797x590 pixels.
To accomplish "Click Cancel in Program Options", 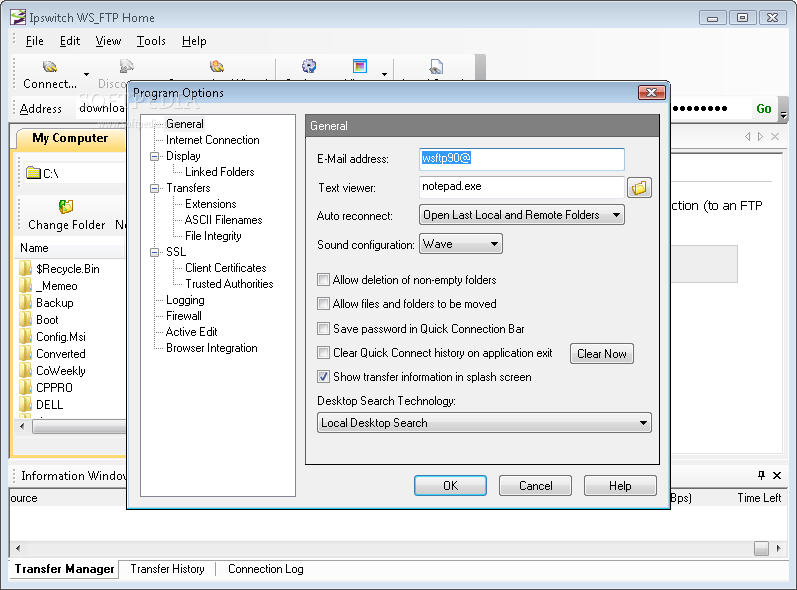I will point(535,485).
